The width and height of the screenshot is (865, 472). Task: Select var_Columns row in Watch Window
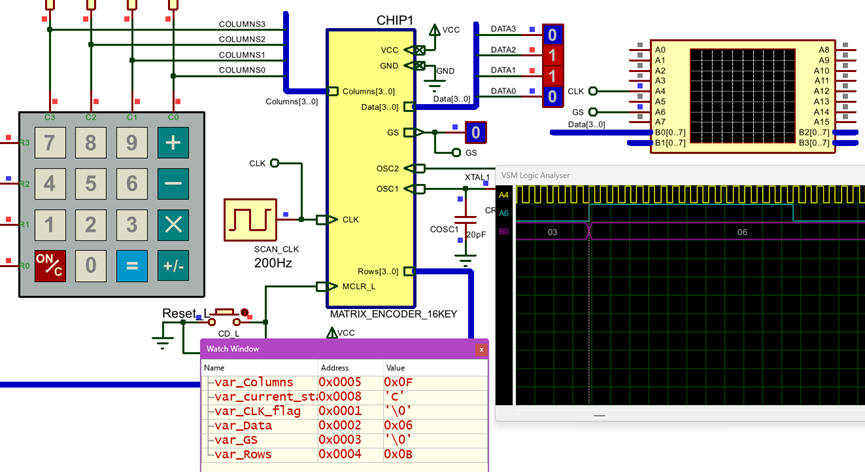345,383
